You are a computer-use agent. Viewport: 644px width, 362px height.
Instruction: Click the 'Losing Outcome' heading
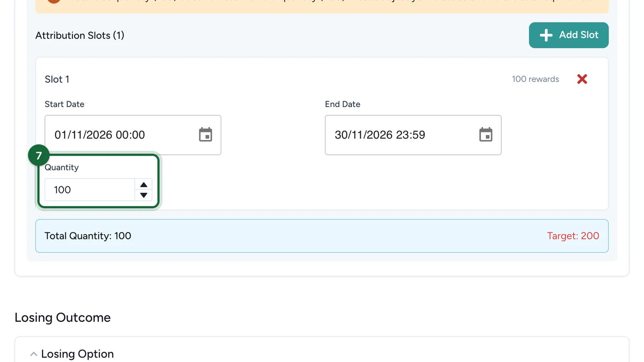pos(62,317)
